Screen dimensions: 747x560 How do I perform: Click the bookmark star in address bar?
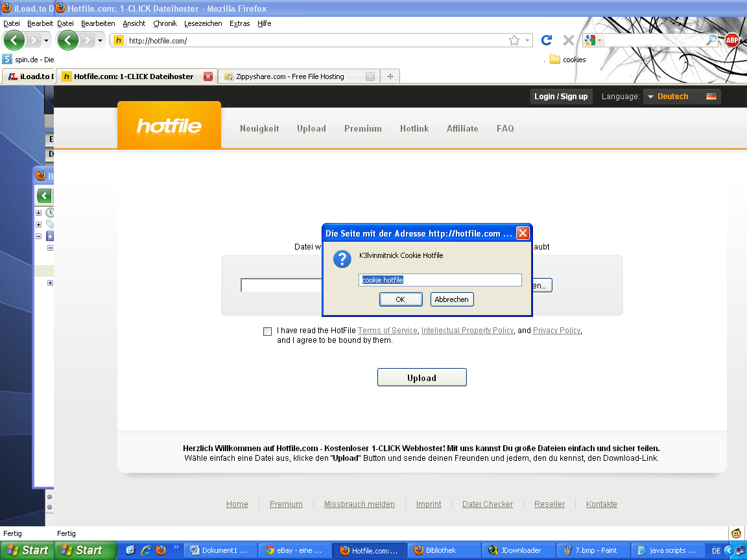coord(514,40)
